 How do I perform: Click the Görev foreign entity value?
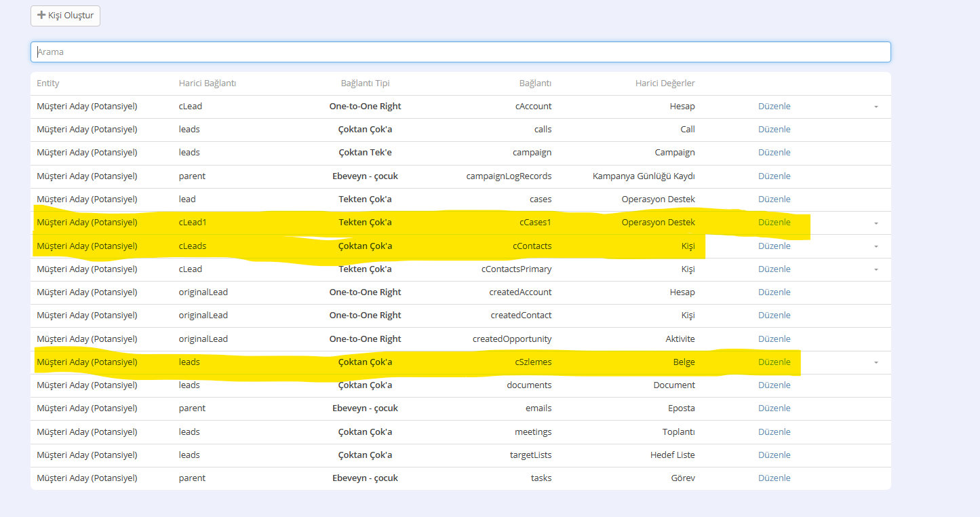683,478
